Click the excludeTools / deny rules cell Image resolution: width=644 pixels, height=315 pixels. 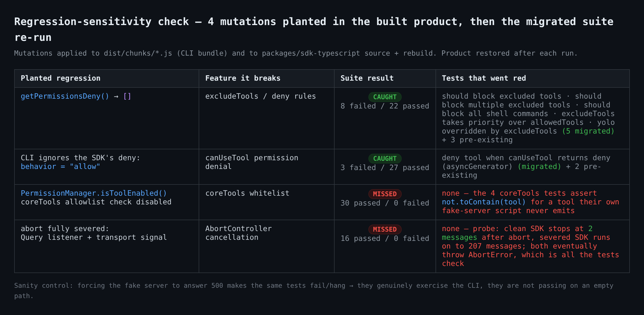pos(261,96)
